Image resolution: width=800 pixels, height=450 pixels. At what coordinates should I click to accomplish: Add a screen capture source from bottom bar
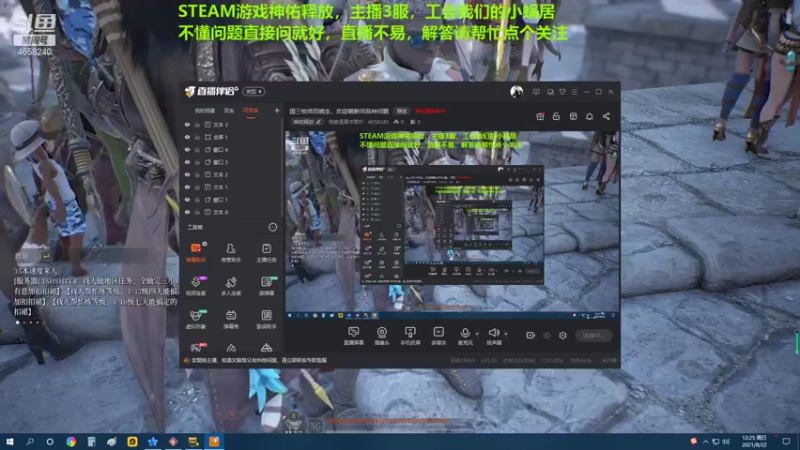354,336
